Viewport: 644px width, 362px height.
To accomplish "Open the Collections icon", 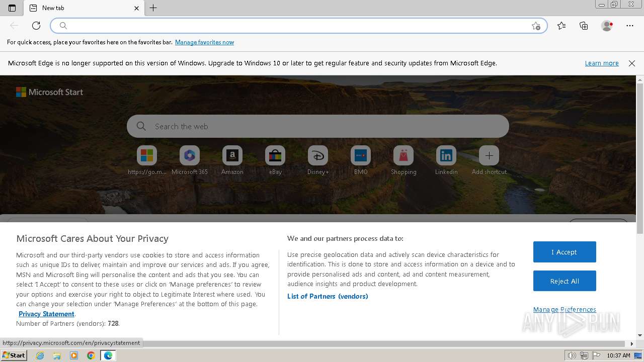I will pos(584,26).
